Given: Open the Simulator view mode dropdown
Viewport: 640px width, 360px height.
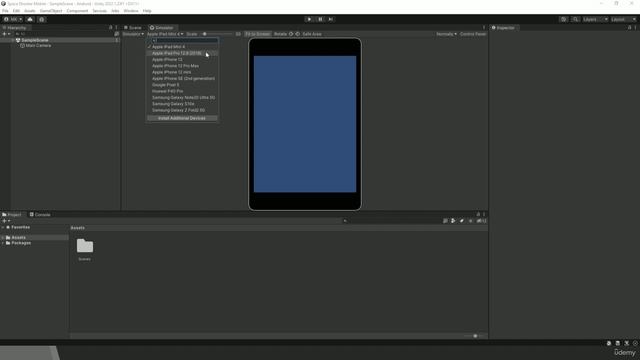Looking at the screenshot, I should point(133,34).
